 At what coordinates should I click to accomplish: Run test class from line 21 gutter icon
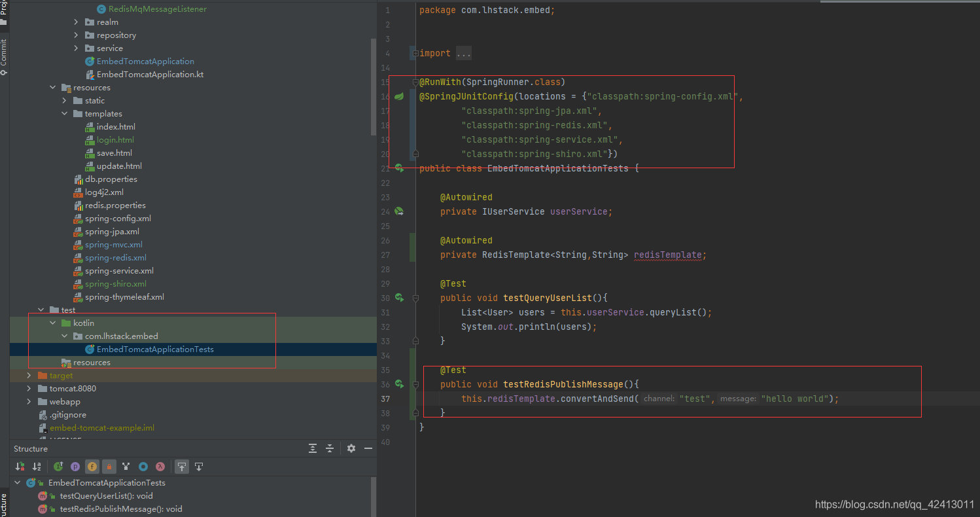pos(399,169)
